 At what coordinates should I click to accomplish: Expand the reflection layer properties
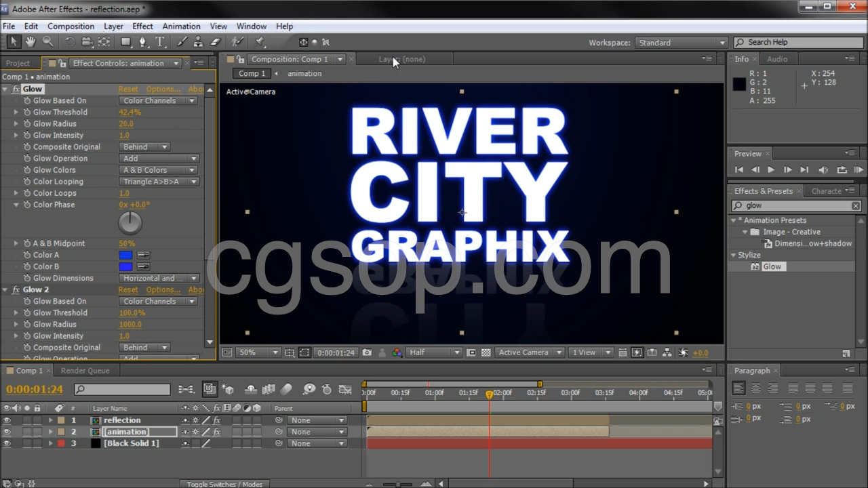pyautogui.click(x=50, y=420)
